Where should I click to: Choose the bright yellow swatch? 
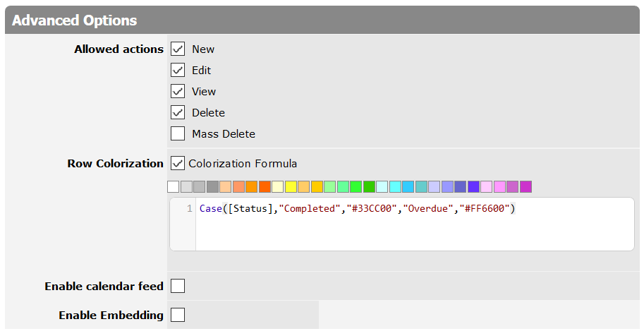pos(291,187)
